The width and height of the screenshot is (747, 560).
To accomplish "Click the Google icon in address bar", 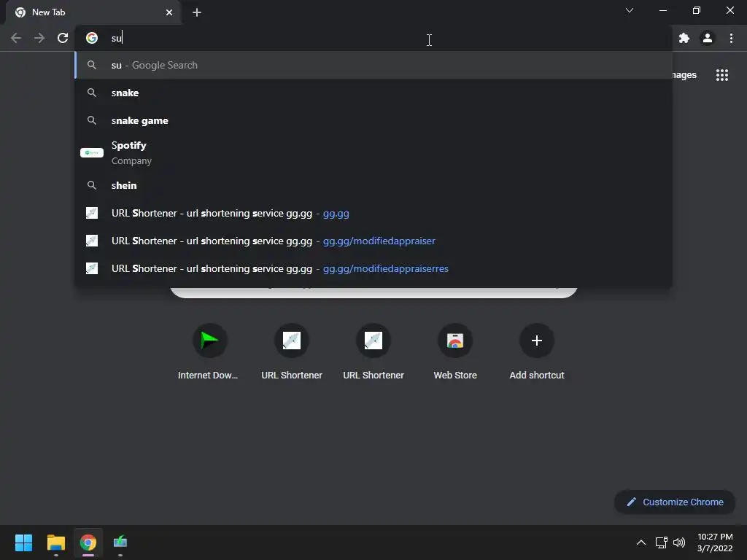I will [x=92, y=38].
